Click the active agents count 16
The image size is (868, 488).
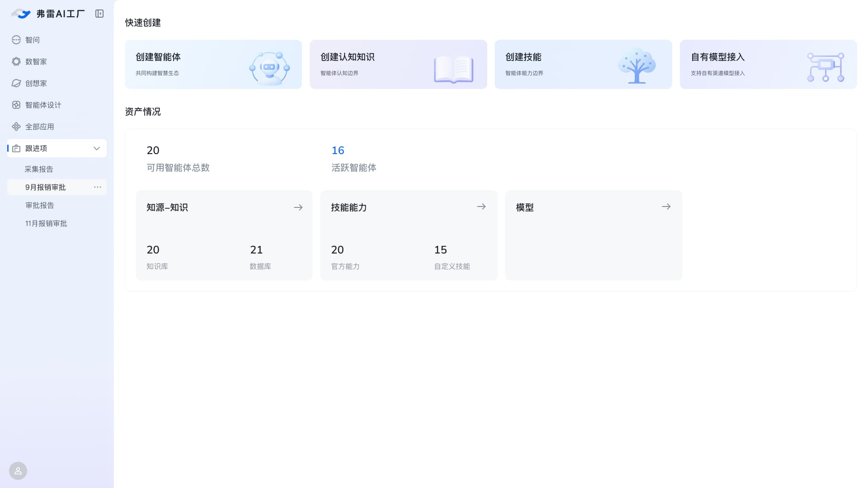[338, 150]
